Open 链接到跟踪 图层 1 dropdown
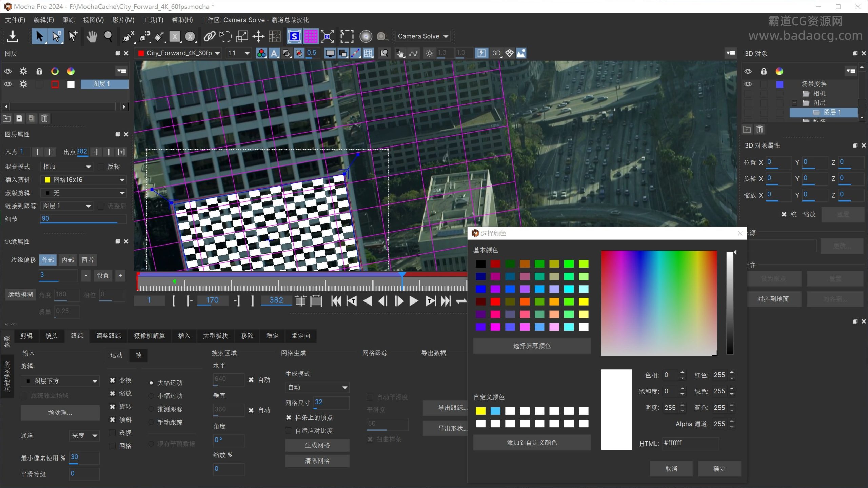The height and width of the screenshot is (488, 868). [x=67, y=206]
